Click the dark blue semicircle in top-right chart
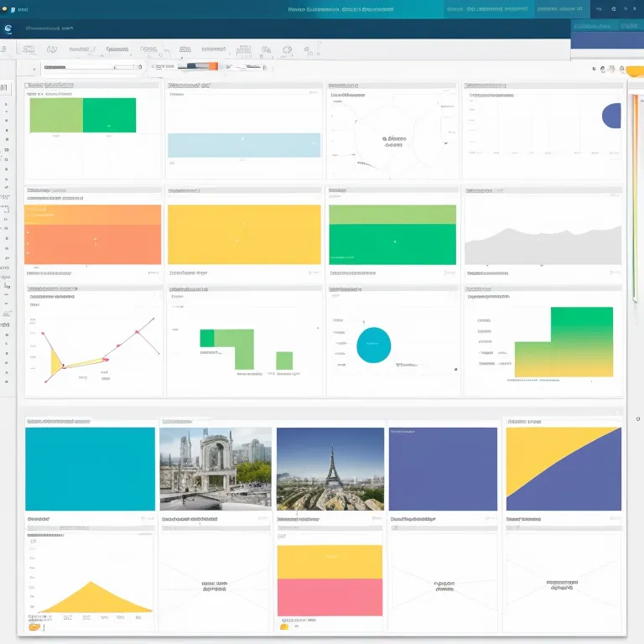This screenshot has width=644, height=644. click(613, 115)
